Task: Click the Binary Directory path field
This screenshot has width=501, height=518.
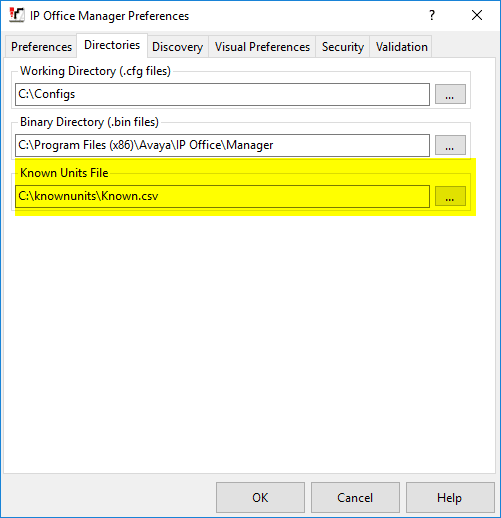Action: pos(222,145)
